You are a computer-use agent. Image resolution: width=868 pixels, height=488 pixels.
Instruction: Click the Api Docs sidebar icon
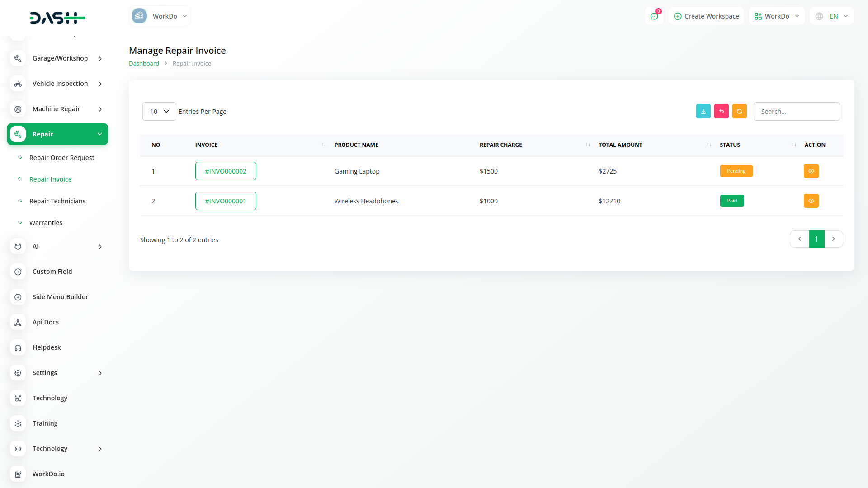(x=18, y=322)
